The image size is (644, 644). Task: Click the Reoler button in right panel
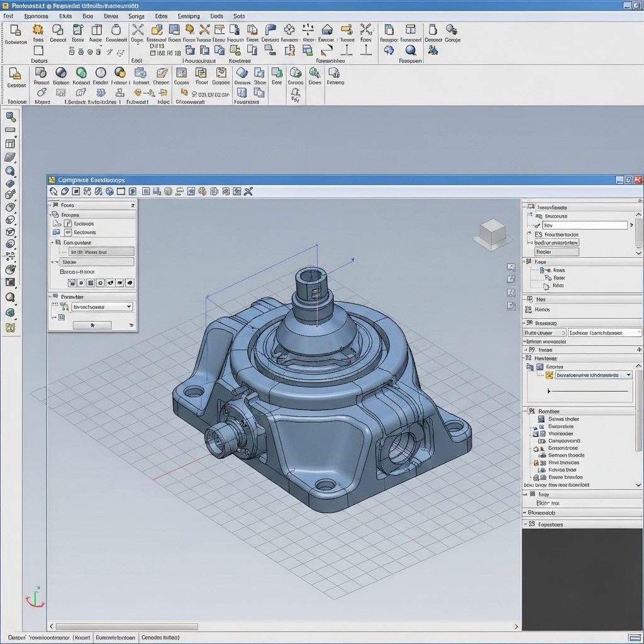click(556, 252)
